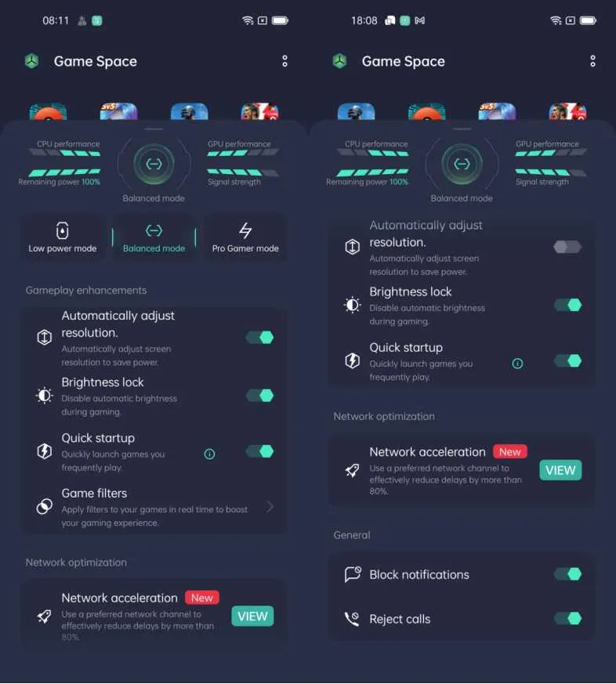This screenshot has height=684, width=616.
Task: Click the Game Space logo icon in left header
Action: click(32, 61)
